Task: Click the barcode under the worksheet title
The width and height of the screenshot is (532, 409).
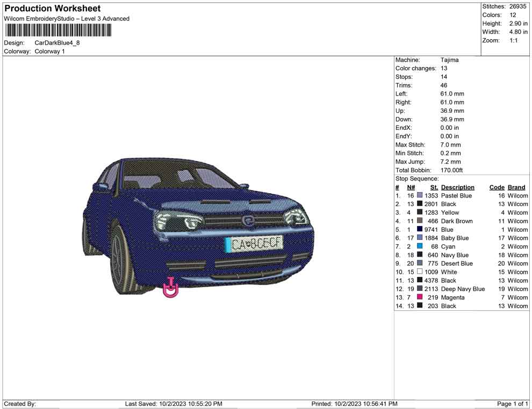Action: tap(58, 30)
